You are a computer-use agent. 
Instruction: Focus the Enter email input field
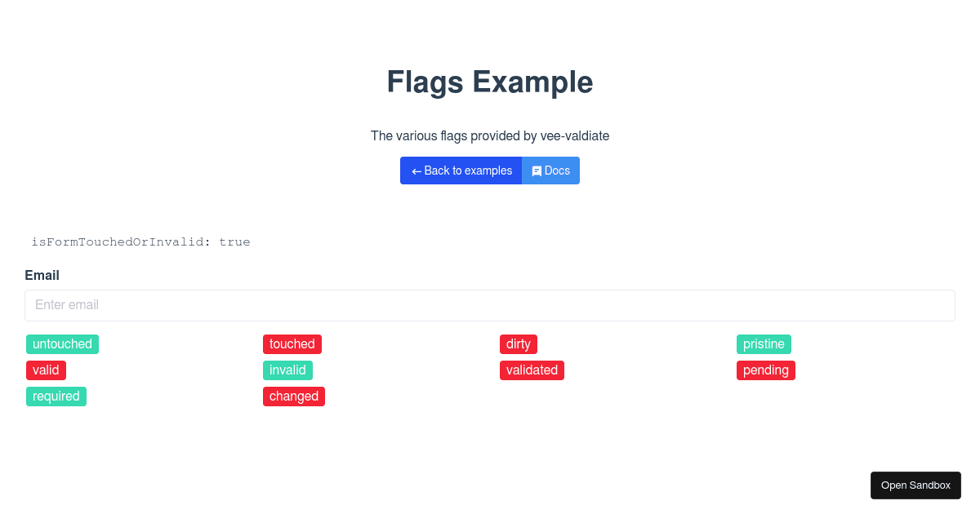(490, 305)
